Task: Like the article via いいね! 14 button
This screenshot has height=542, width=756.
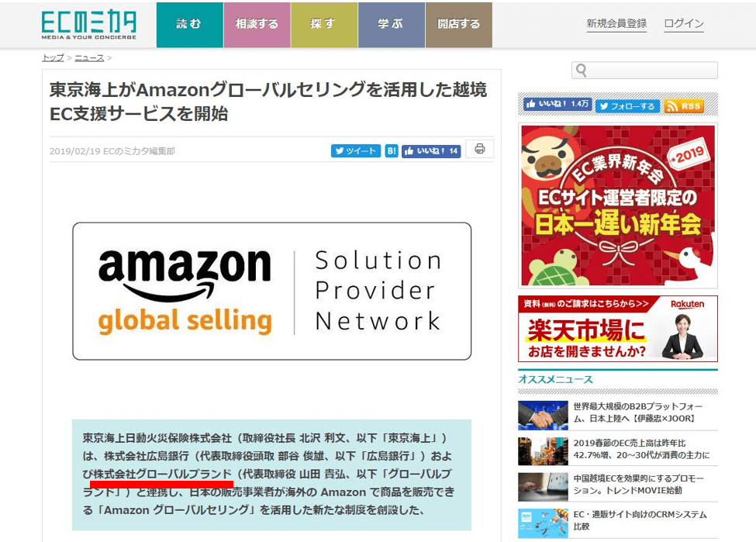Action: [x=431, y=151]
